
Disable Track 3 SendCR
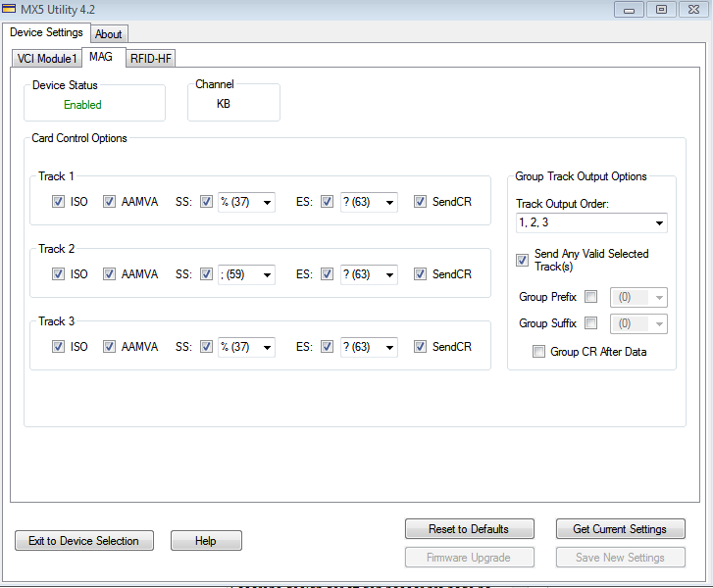click(x=420, y=347)
